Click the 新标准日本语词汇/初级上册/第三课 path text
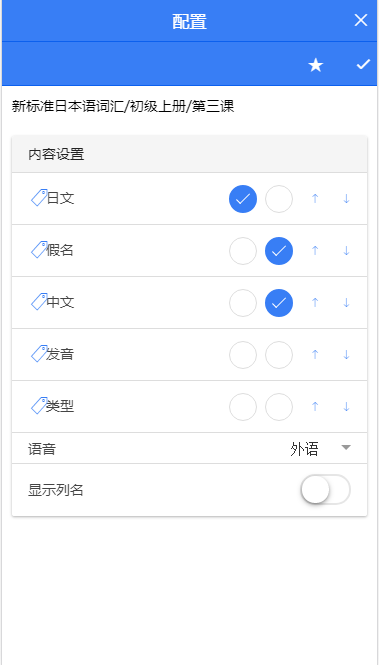379x665 pixels. tap(123, 106)
